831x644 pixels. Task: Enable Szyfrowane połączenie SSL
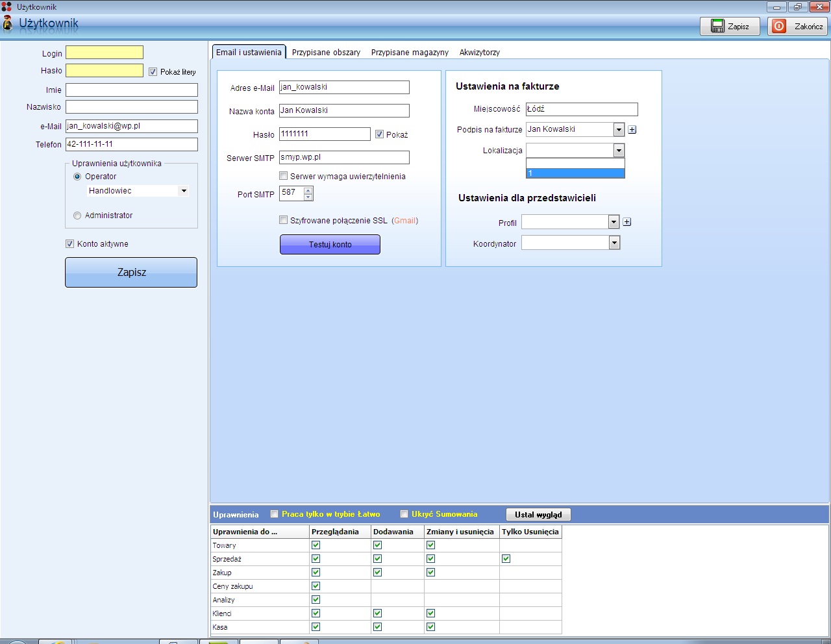pyautogui.click(x=284, y=220)
